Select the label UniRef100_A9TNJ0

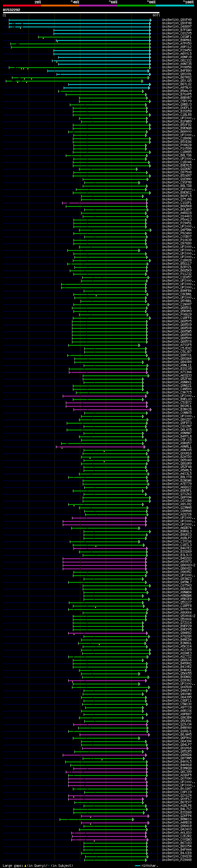pyautogui.click(x=177, y=88)
